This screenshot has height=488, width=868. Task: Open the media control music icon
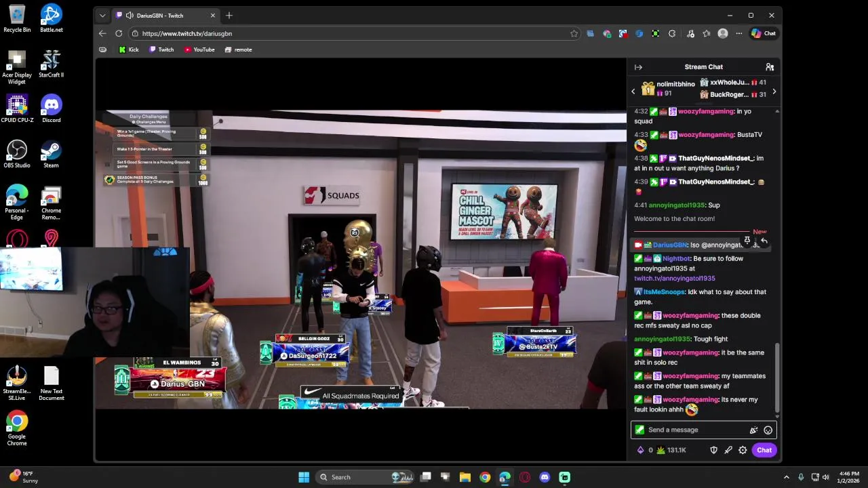click(690, 33)
